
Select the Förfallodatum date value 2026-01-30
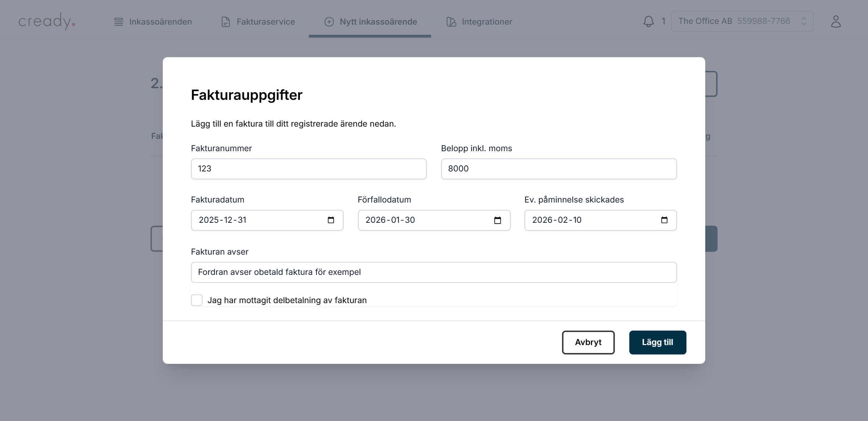coord(390,220)
